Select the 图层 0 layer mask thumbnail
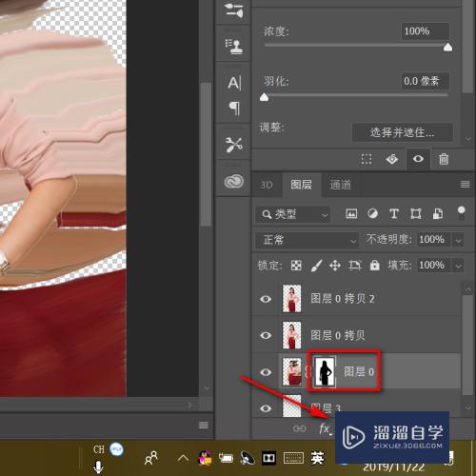Image resolution: width=476 pixels, height=476 pixels. [324, 371]
